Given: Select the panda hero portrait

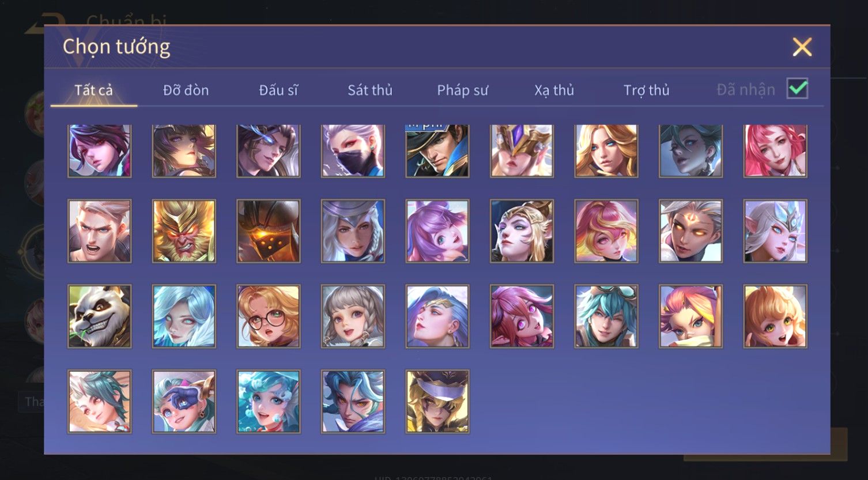Looking at the screenshot, I should (99, 316).
